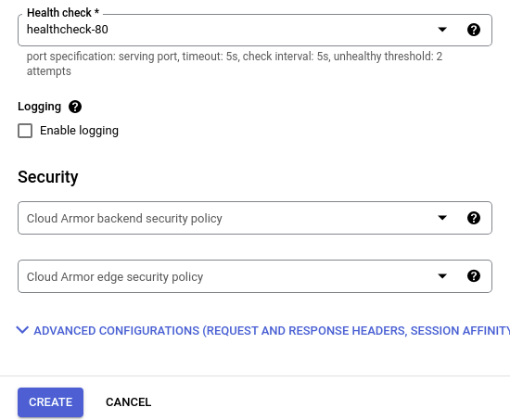Show help for Cloud Armor edge security policy
This screenshot has height=420, width=510.
474,276
